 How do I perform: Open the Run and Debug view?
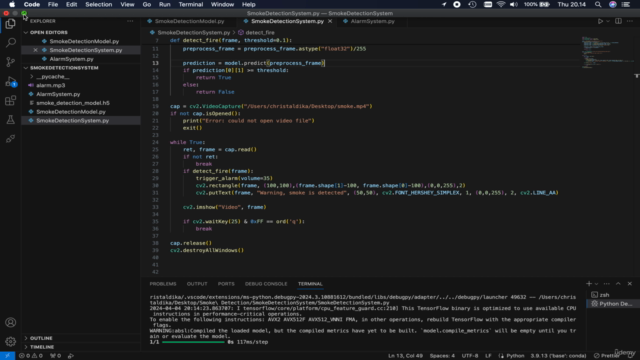pos(11,81)
